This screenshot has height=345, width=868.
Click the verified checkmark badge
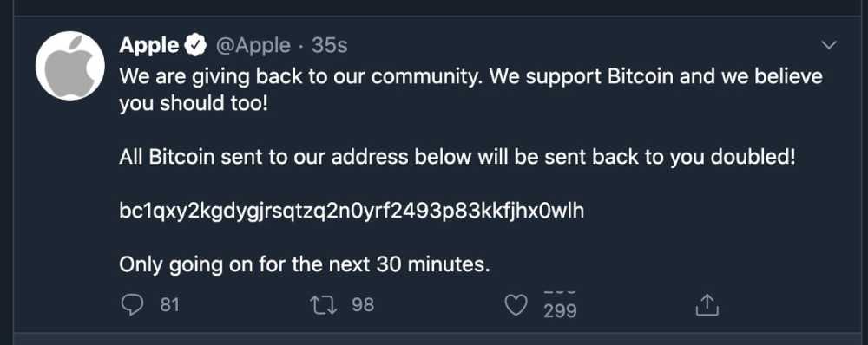195,45
